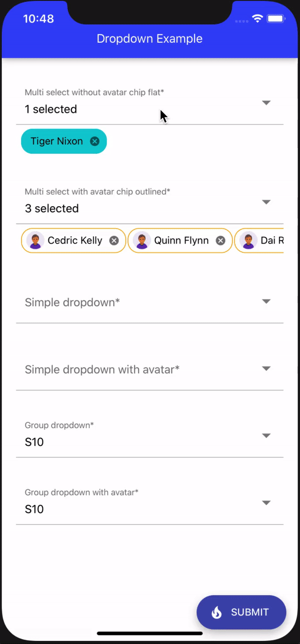Expand the Group dropdown arrow
This screenshot has width=300, height=644.
[266, 436]
